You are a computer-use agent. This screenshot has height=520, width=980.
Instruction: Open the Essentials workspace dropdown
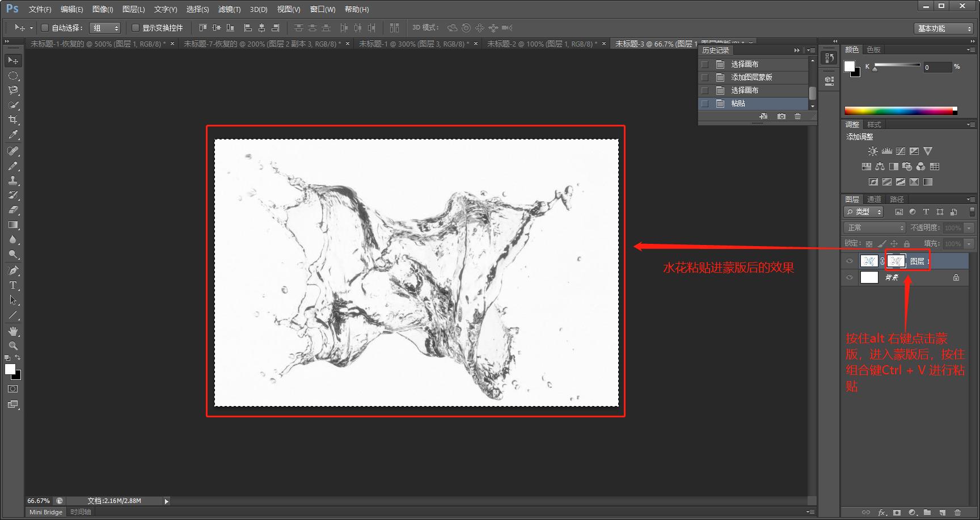click(944, 28)
